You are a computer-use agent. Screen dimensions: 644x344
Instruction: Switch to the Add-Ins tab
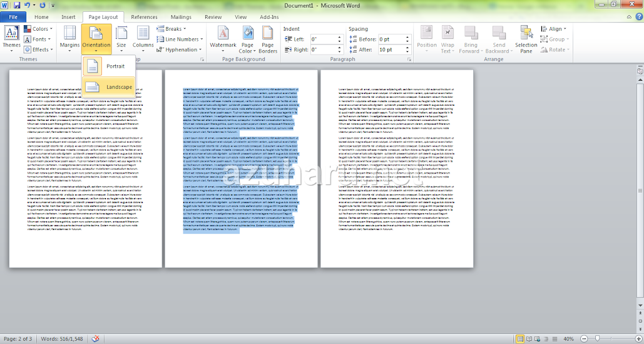pos(269,17)
